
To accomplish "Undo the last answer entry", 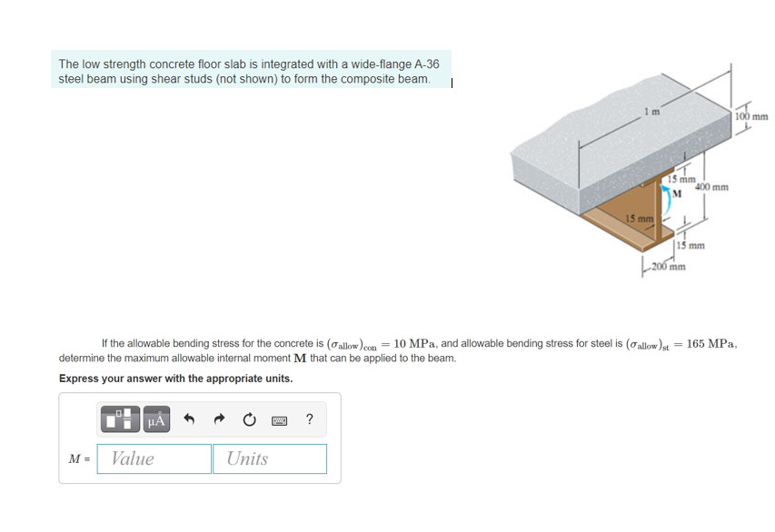I will [188, 419].
